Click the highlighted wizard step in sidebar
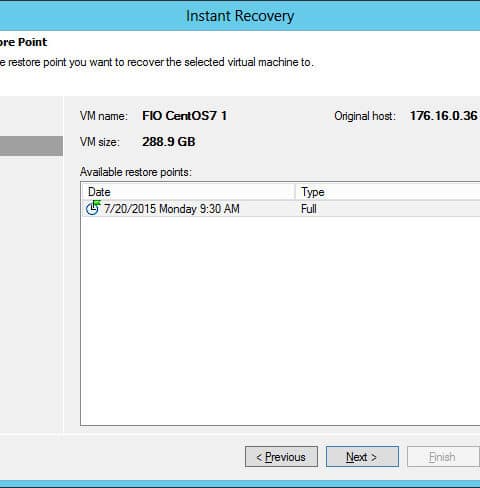This screenshot has height=488, width=480. coord(31,146)
